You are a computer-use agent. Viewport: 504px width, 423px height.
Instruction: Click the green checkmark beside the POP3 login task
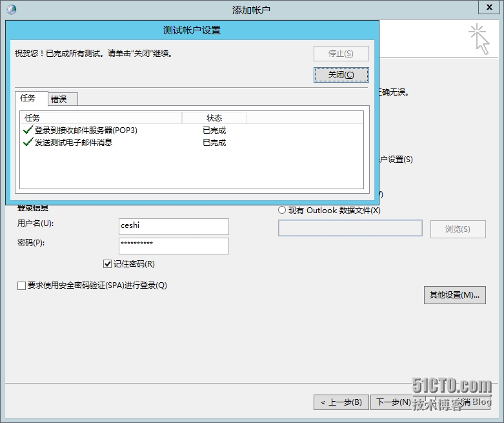[28, 130]
